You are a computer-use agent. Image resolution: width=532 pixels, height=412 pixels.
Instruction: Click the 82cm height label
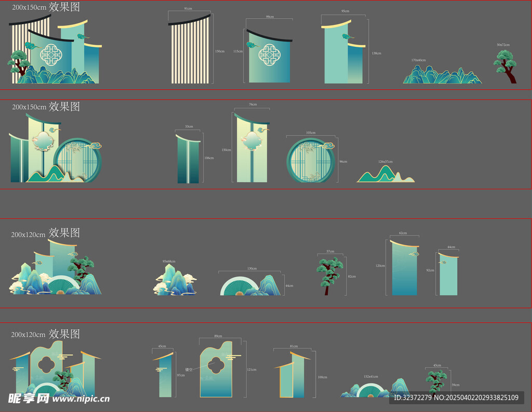click(352, 276)
